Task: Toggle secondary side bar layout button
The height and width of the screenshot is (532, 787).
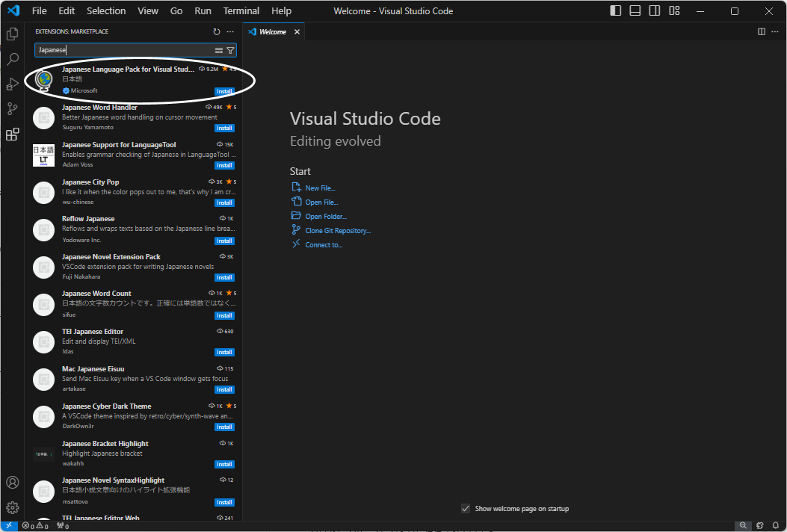Action: pyautogui.click(x=655, y=10)
